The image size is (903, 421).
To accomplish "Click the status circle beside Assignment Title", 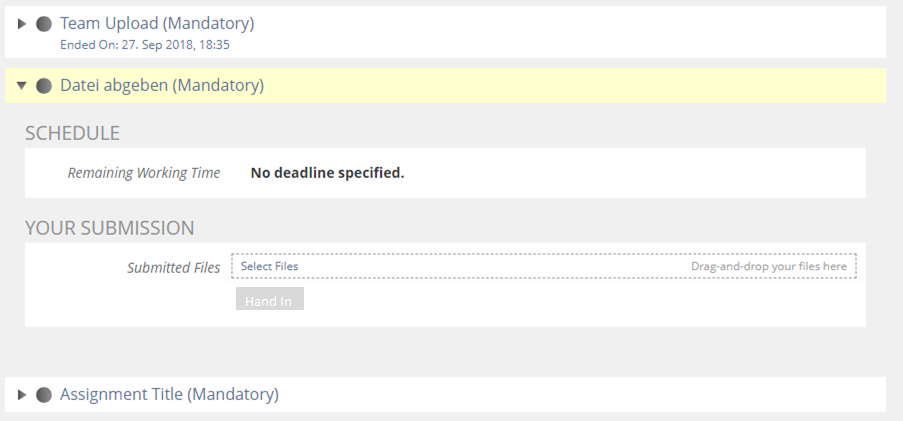I will 43,395.
